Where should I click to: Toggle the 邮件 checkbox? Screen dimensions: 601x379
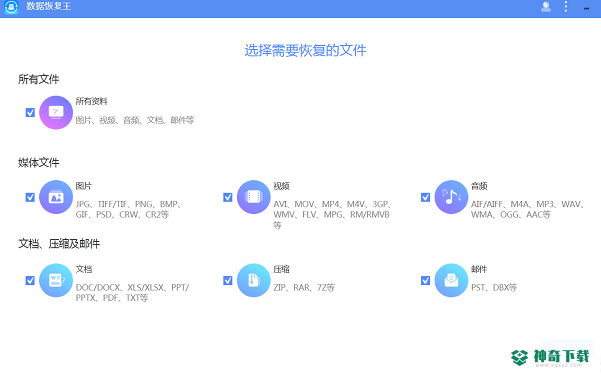(425, 281)
